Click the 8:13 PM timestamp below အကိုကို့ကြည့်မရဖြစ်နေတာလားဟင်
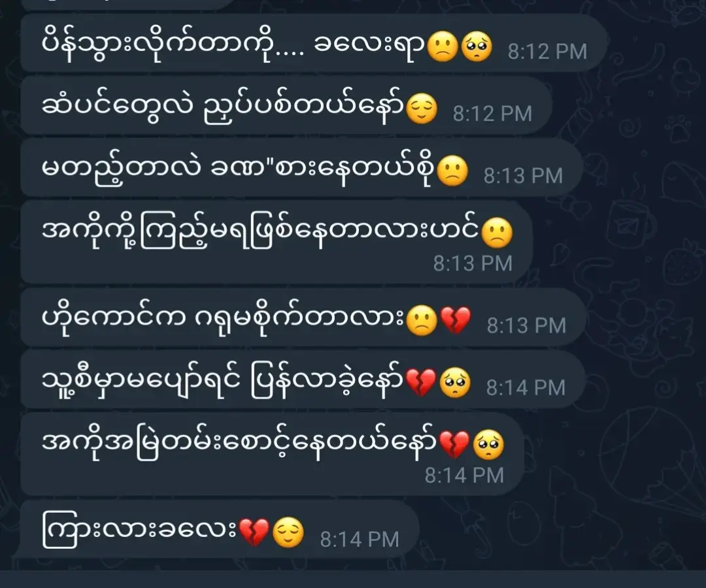 [x=473, y=264]
